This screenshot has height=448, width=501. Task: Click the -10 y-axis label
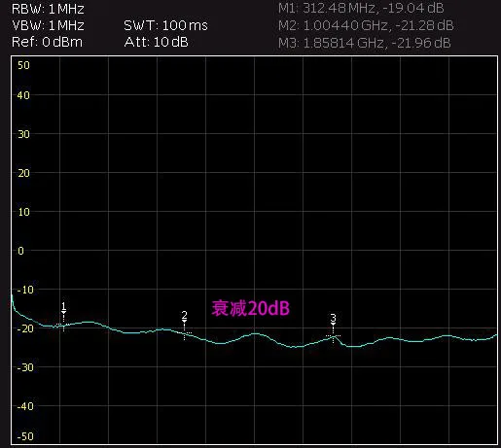25,290
